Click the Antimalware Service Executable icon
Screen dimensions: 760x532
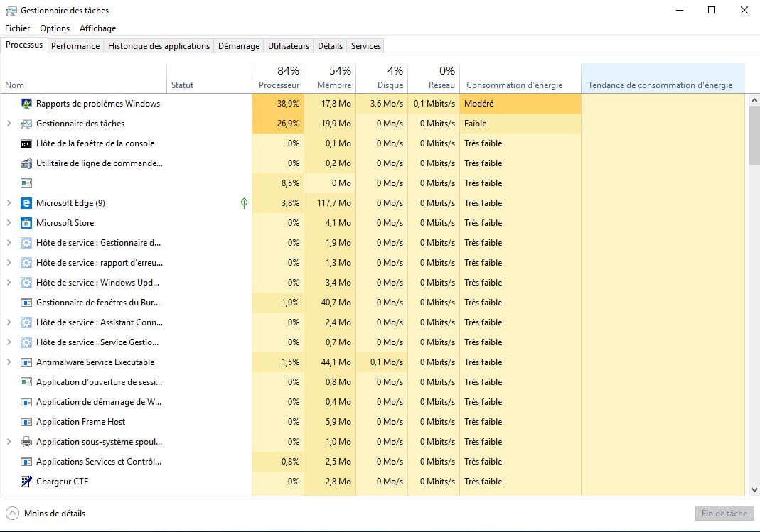tap(26, 362)
